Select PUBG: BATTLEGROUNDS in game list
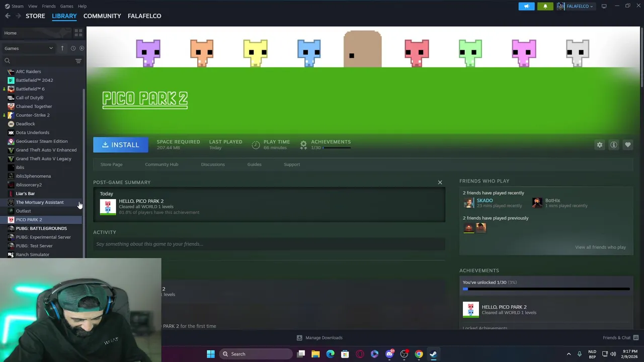The height and width of the screenshot is (362, 644). click(x=42, y=228)
